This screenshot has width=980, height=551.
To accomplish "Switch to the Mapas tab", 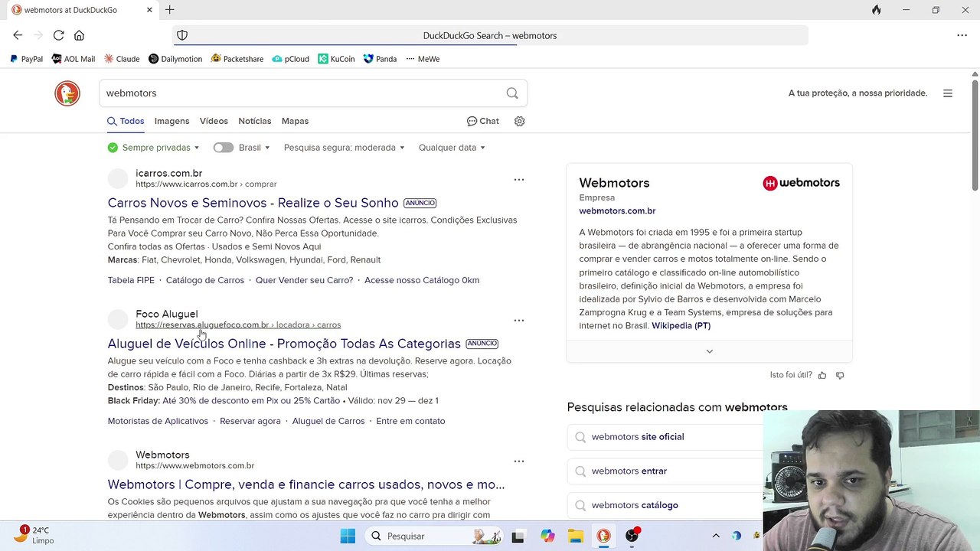I will (295, 121).
